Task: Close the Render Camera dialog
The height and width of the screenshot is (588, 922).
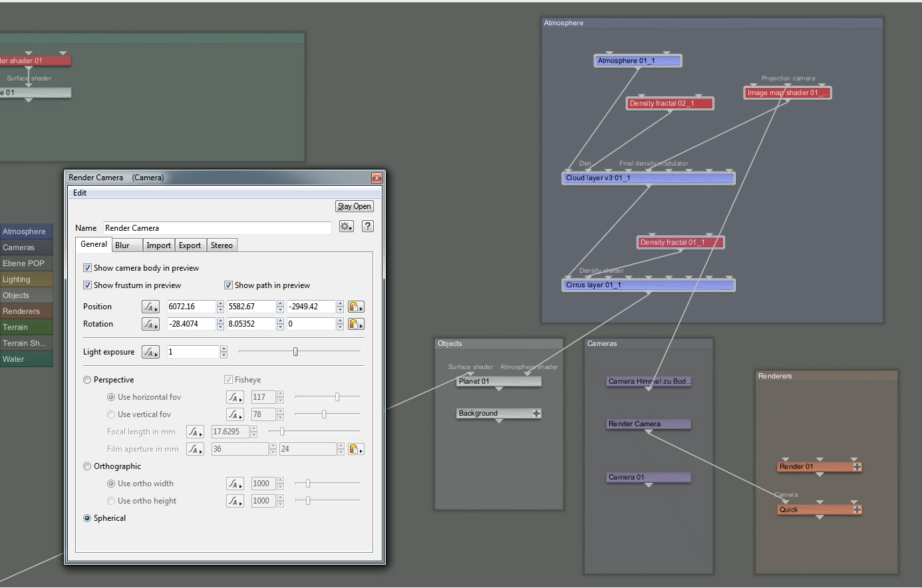Action: 377,178
